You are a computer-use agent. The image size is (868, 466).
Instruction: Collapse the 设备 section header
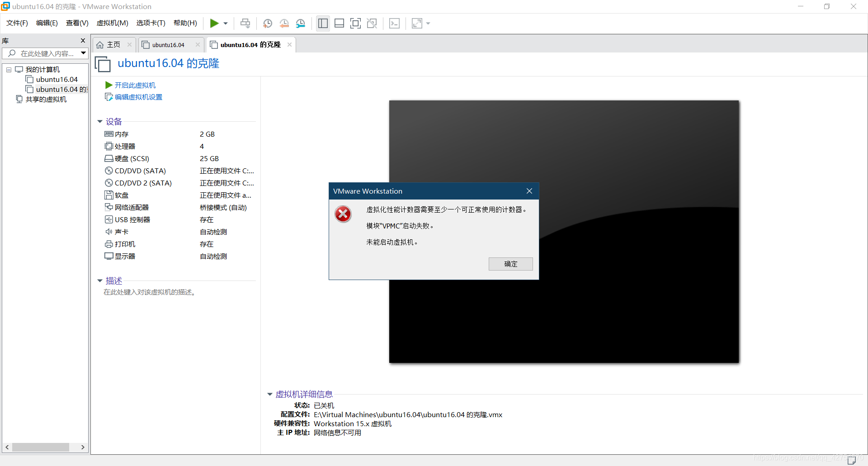[100, 121]
